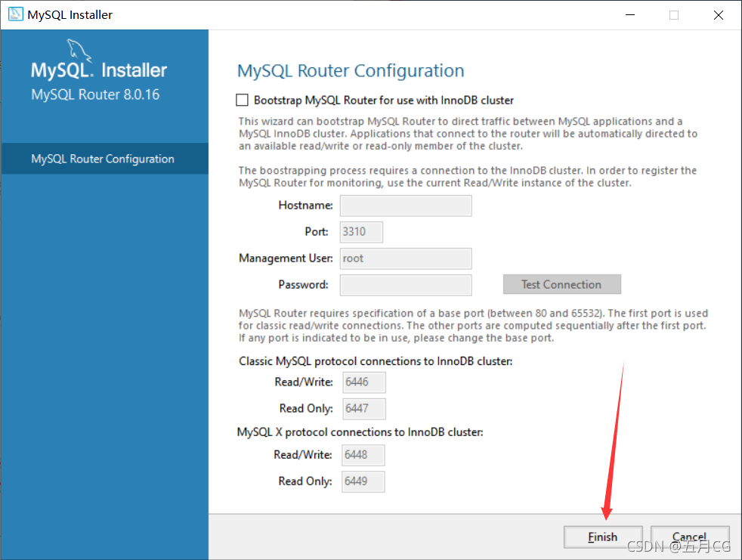Click the MySQL X protocol connections label

[x=360, y=432]
